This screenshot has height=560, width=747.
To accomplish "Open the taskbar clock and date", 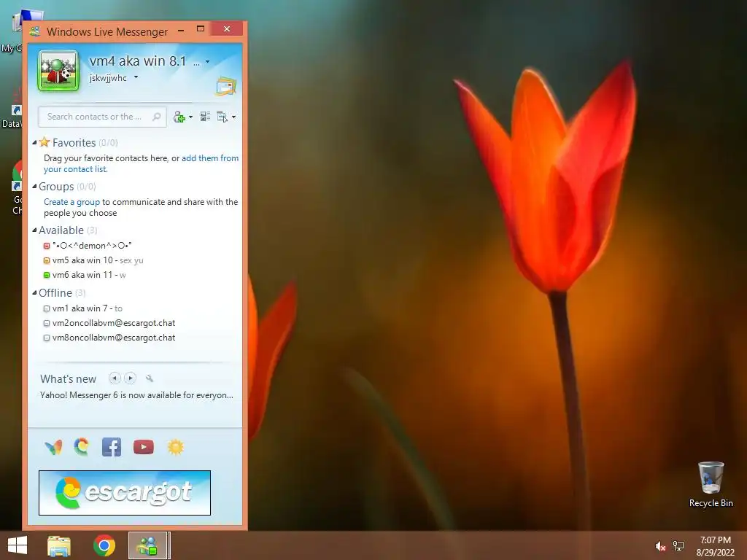I will pyautogui.click(x=715, y=546).
